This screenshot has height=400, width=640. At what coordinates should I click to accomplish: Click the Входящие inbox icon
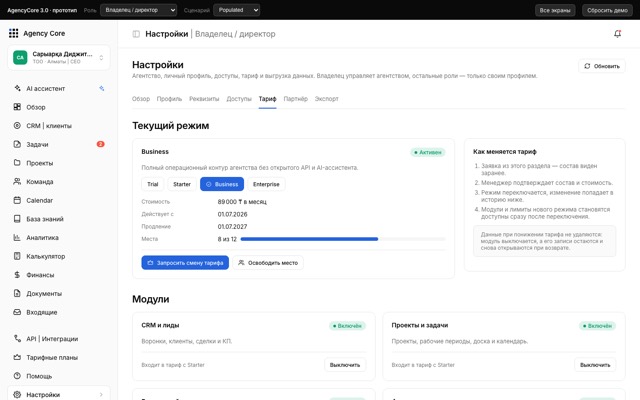[17, 312]
